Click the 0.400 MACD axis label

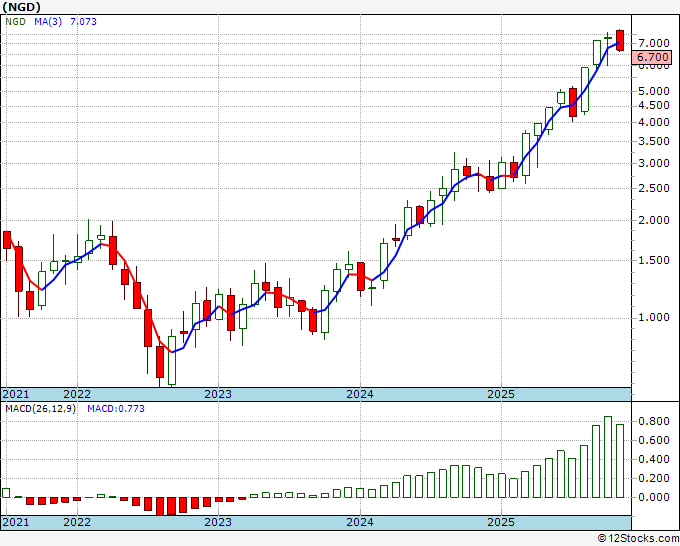point(654,460)
